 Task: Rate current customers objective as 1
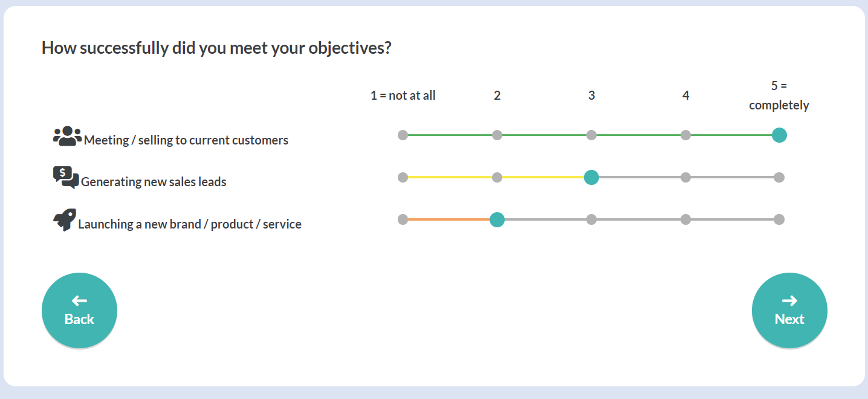403,135
